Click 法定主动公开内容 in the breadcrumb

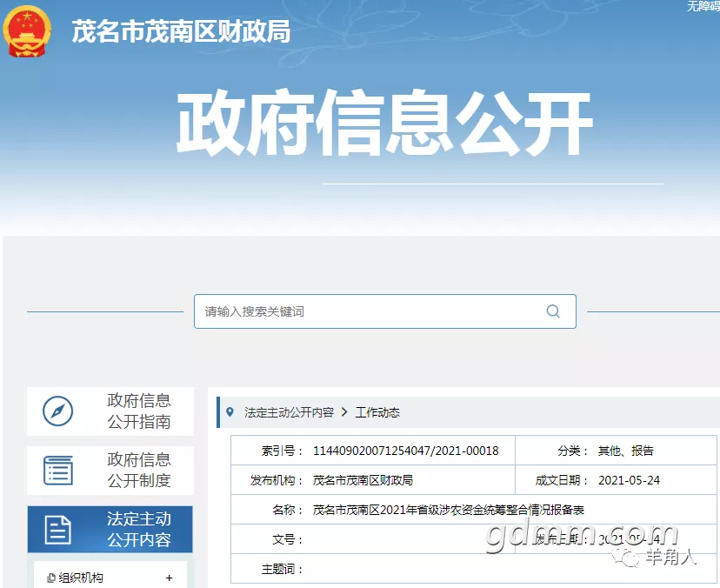click(289, 412)
